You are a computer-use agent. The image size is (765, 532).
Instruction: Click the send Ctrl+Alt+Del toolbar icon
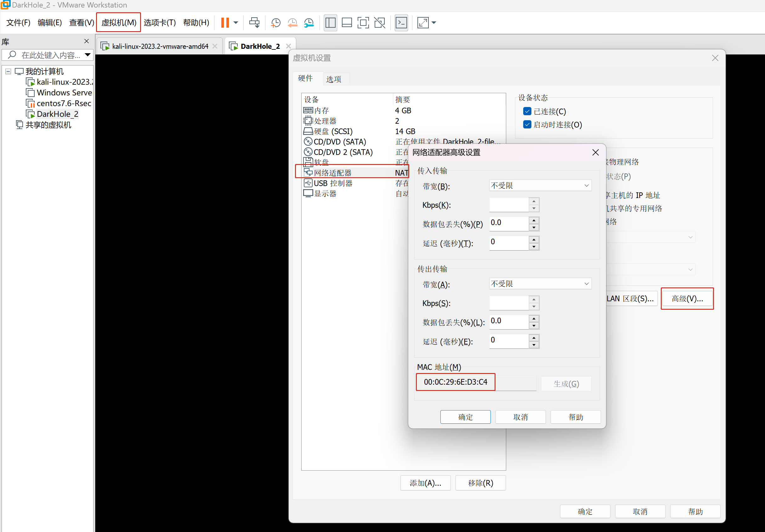(254, 23)
